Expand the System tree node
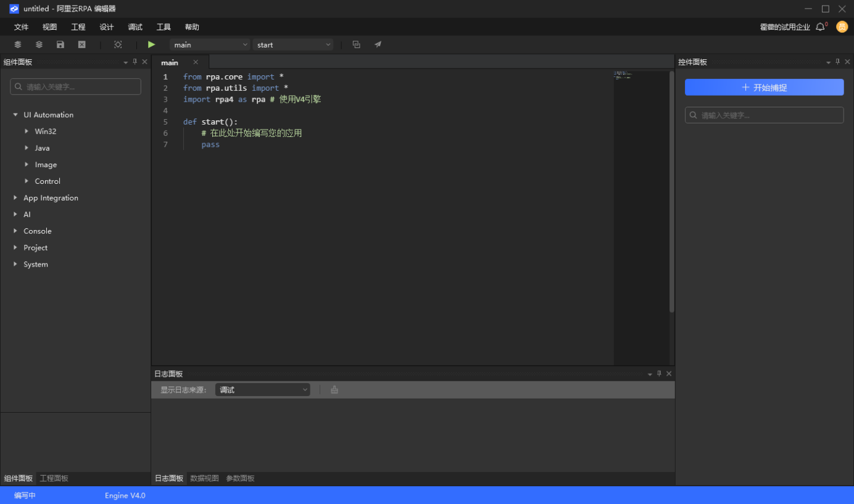 pos(15,265)
